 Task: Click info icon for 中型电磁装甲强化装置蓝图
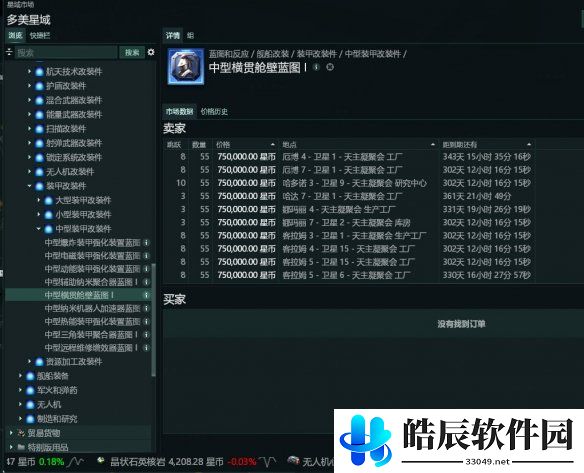tap(147, 256)
